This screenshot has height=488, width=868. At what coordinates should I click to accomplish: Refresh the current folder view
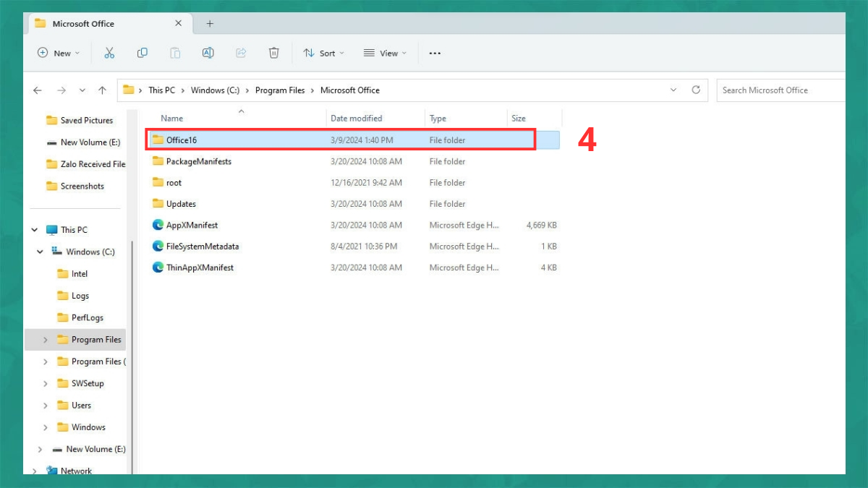point(696,90)
